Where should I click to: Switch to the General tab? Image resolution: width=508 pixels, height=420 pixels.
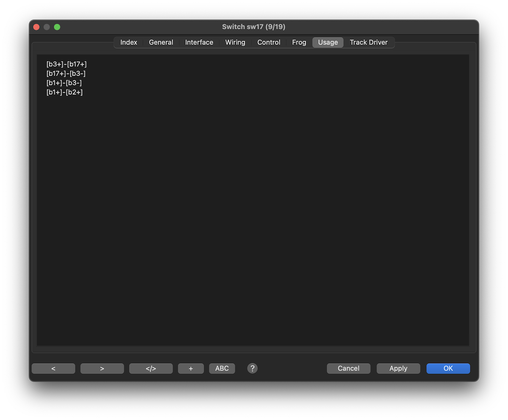coord(161,42)
